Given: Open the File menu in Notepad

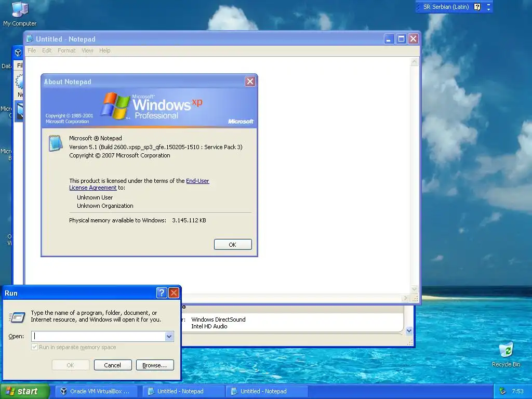Looking at the screenshot, I should pyautogui.click(x=32, y=50).
